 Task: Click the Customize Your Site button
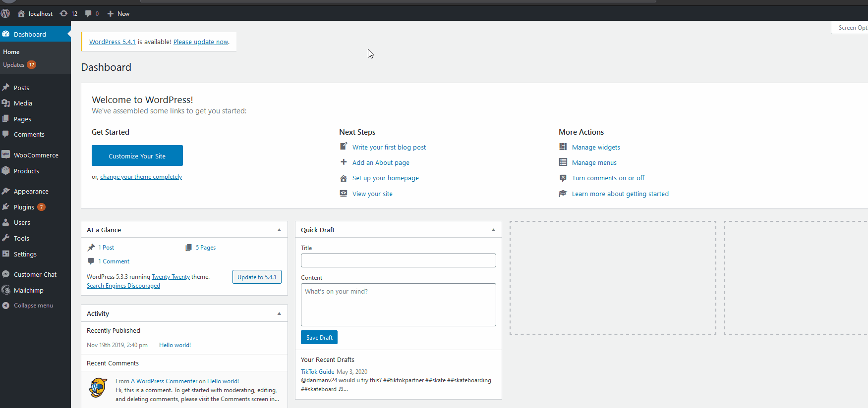(x=137, y=155)
